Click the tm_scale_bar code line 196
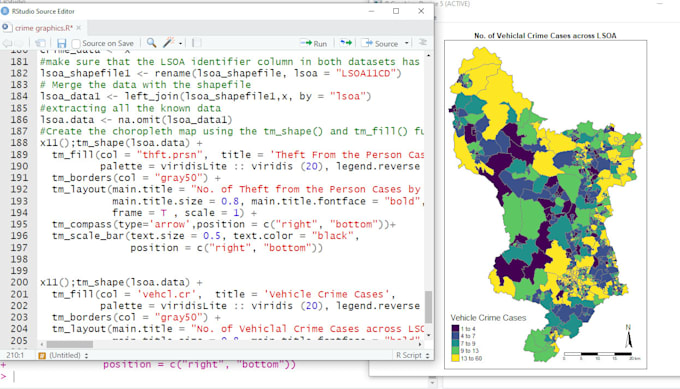The image size is (680, 389). pyautogui.click(x=206, y=236)
